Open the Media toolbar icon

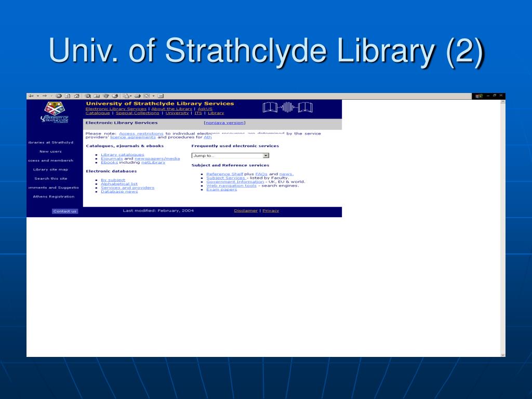106,96
